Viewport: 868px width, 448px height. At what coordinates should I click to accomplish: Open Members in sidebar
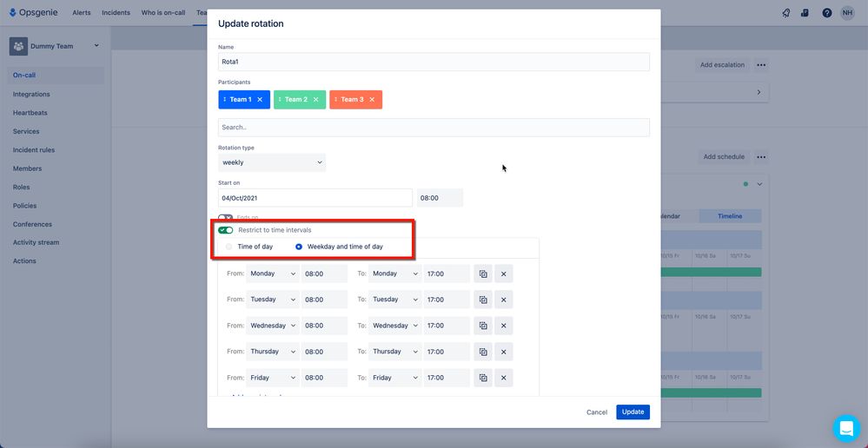click(x=27, y=168)
